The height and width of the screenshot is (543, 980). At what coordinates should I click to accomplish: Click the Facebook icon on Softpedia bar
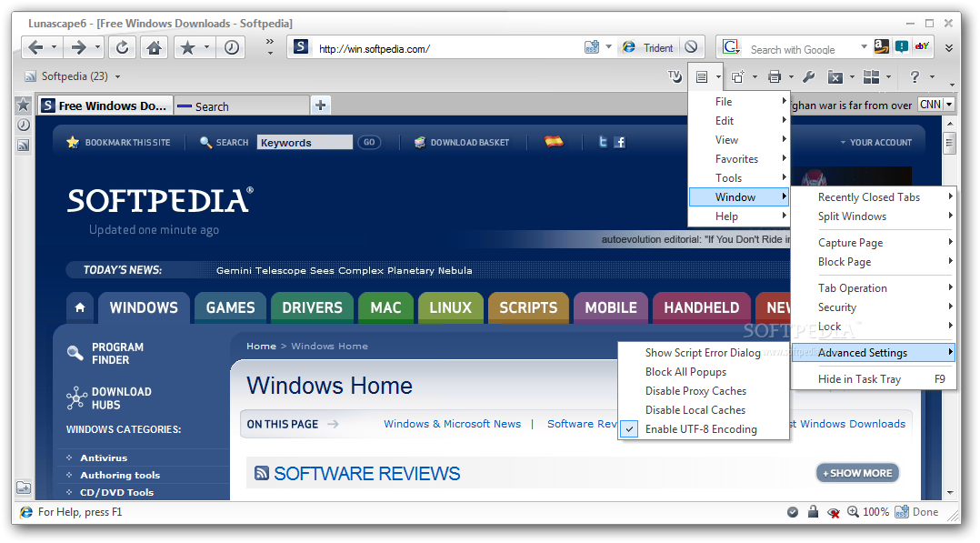tap(619, 142)
